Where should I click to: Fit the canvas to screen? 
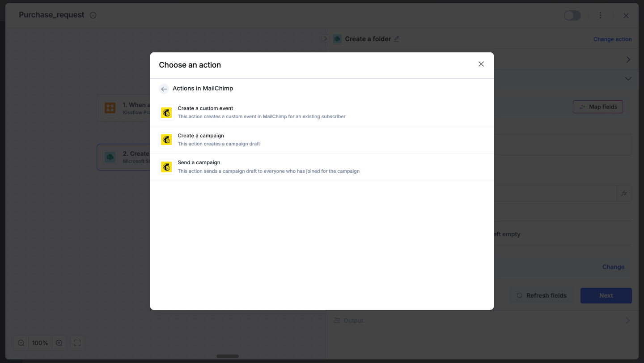point(77,343)
